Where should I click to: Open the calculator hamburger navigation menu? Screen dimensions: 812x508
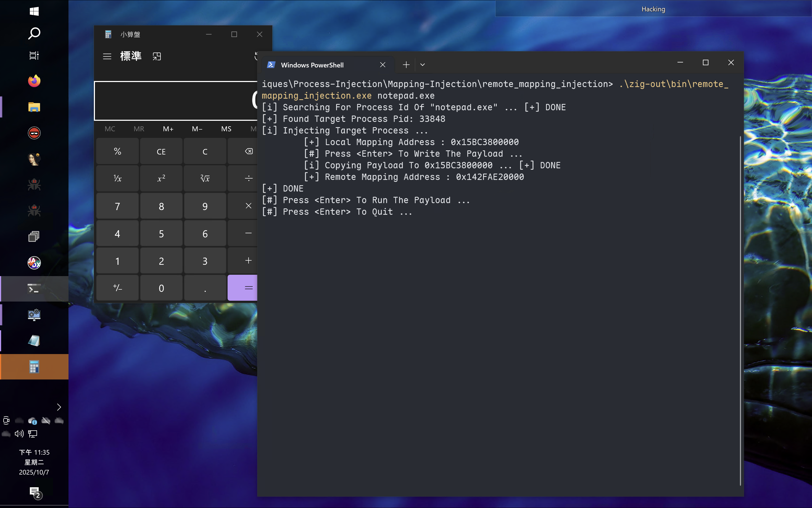tap(107, 56)
